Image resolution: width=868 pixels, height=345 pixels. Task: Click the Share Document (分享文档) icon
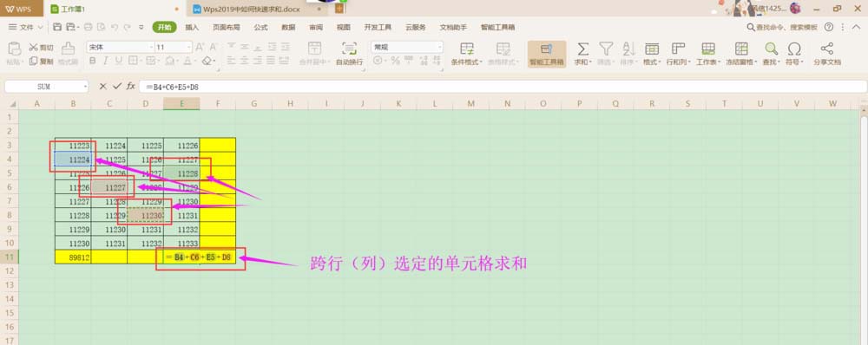[827, 49]
